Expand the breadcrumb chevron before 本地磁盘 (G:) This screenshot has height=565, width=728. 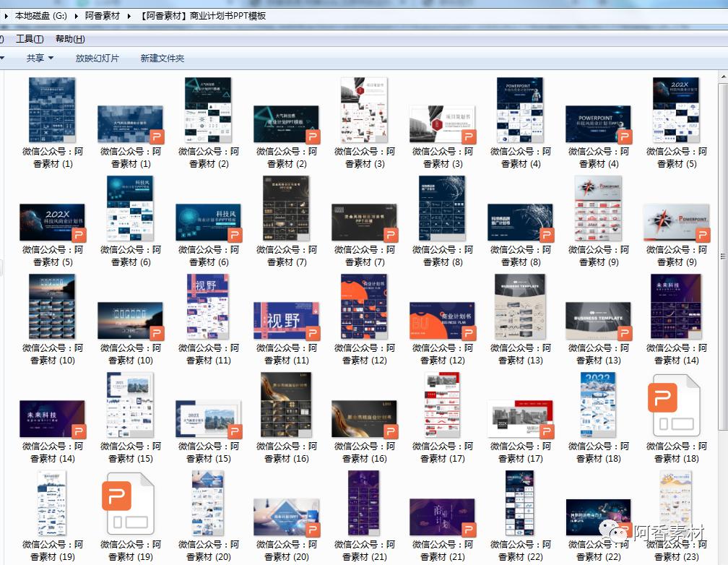tap(6, 12)
